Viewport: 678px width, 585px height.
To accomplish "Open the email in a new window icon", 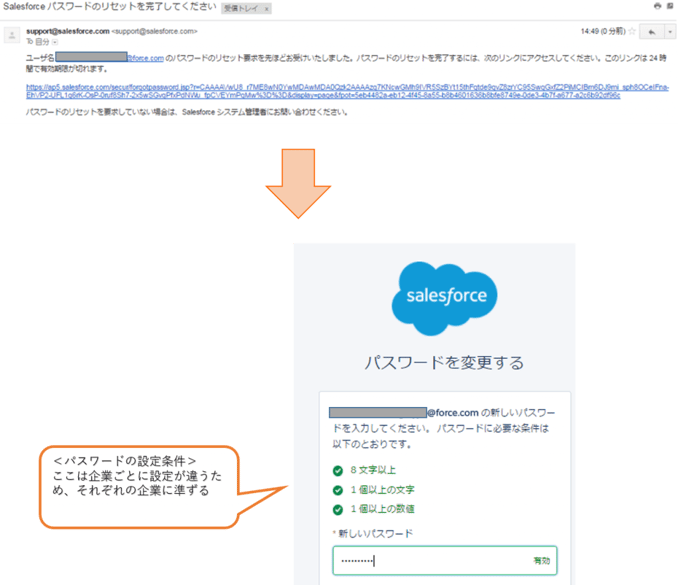I will [670, 6].
